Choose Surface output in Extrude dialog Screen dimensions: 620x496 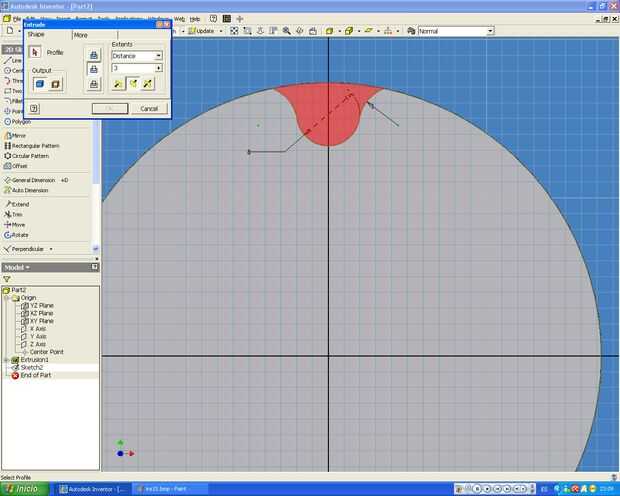point(56,84)
